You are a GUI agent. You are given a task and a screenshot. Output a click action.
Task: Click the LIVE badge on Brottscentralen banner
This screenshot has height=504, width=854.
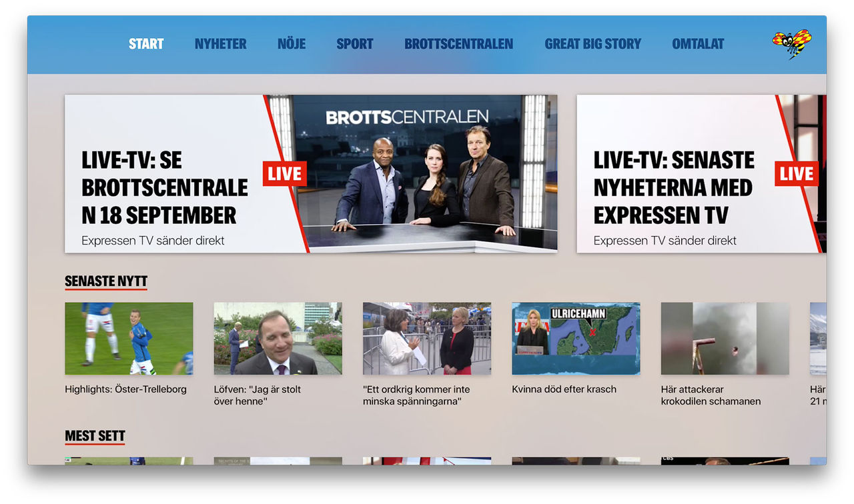pyautogui.click(x=285, y=174)
